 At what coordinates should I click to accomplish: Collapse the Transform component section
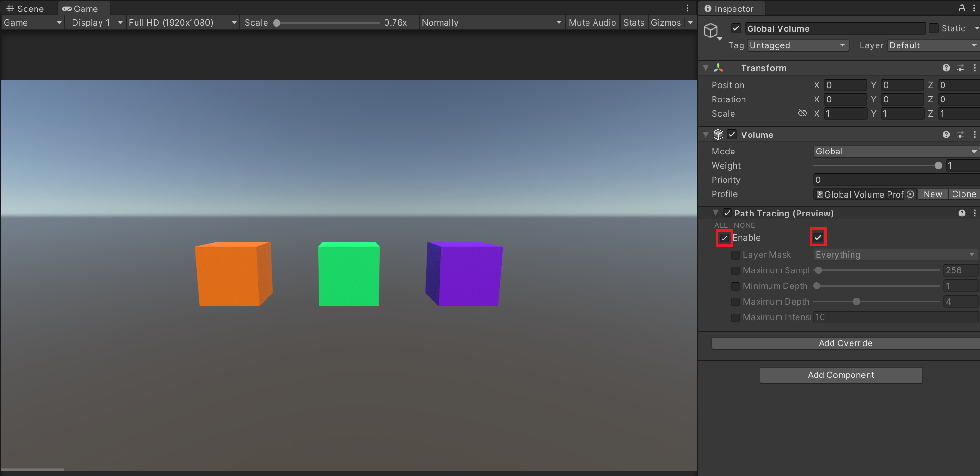tap(705, 68)
